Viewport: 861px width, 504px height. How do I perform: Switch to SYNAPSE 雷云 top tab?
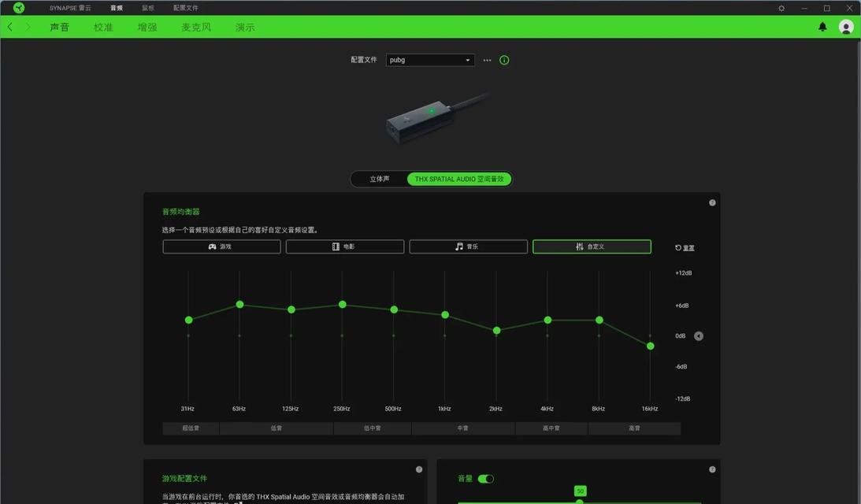click(70, 8)
